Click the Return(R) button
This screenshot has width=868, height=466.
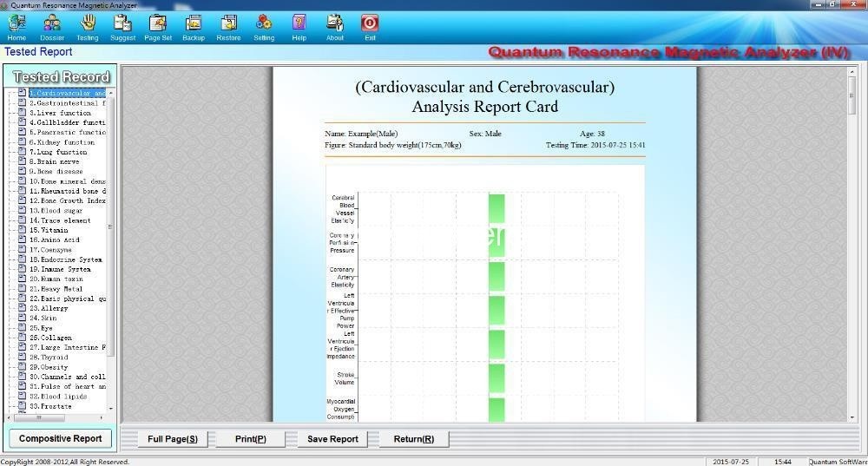[413, 439]
